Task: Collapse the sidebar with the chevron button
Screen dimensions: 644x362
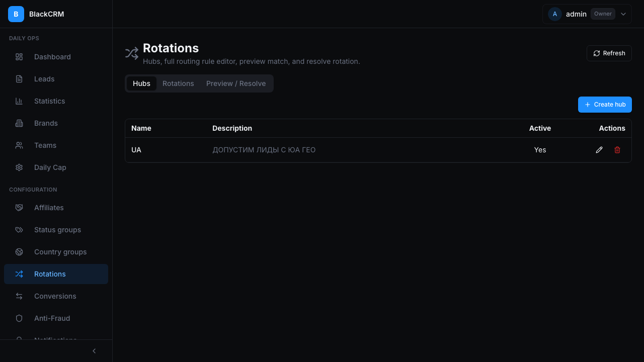Action: click(x=94, y=350)
